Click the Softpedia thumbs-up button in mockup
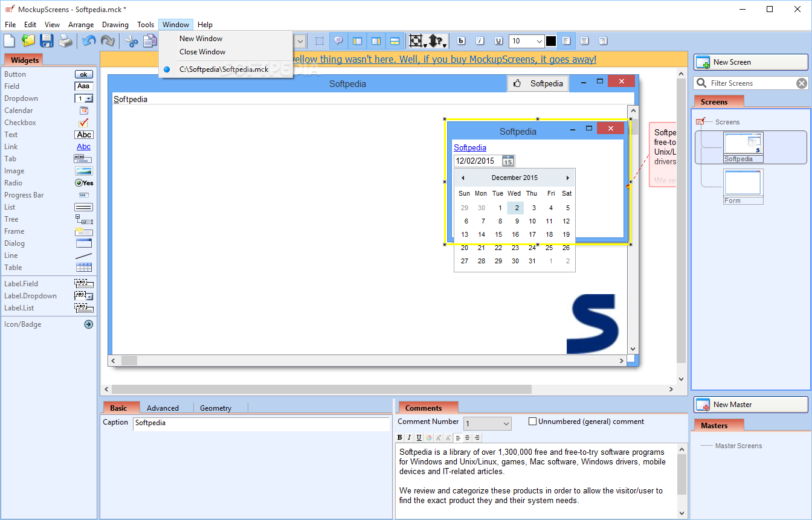Screen dimensions: 812x520 tap(538, 84)
